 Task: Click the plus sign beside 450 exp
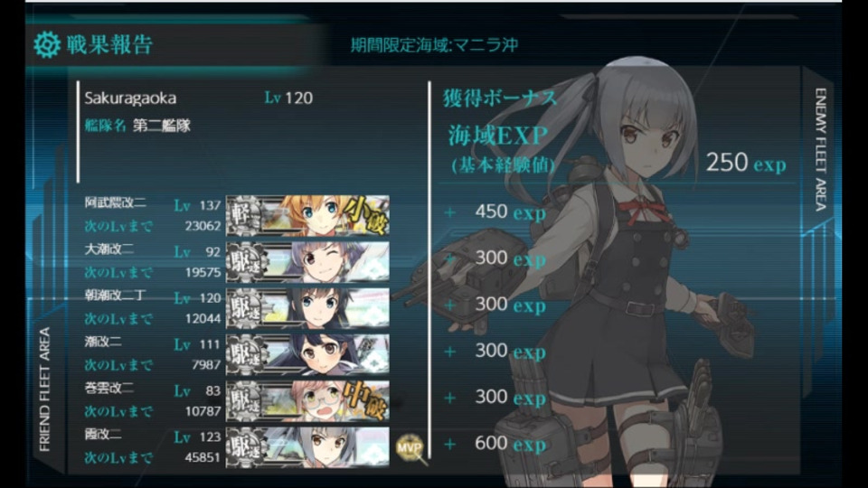click(450, 213)
